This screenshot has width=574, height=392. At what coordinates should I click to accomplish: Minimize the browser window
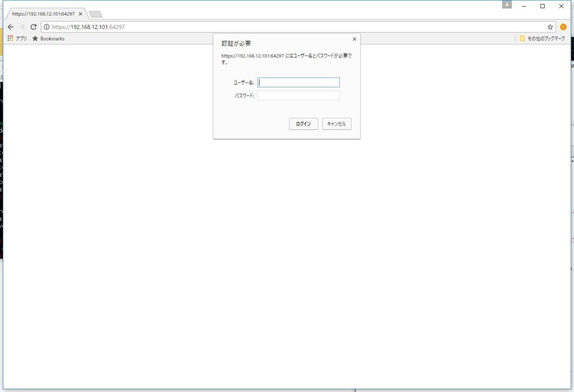coord(524,6)
